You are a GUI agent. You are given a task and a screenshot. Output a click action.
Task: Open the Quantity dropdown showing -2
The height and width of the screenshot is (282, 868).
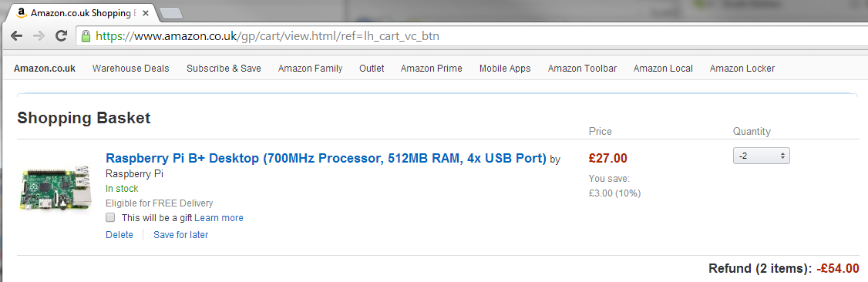click(761, 156)
